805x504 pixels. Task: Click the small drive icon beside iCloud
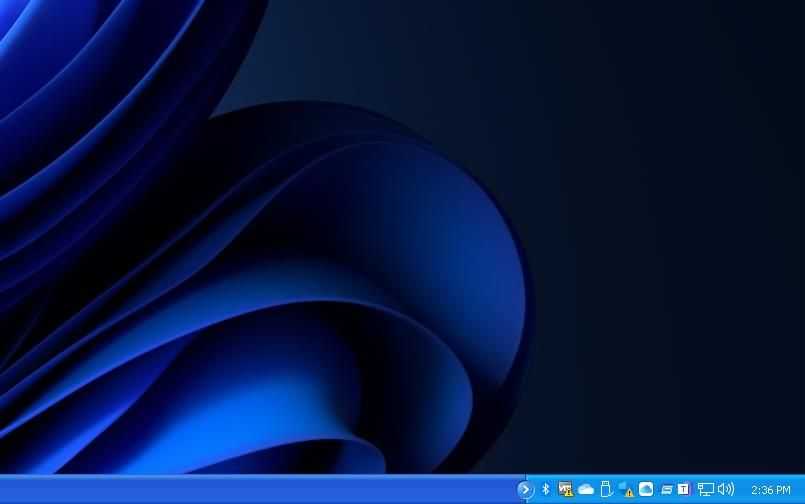(666, 489)
